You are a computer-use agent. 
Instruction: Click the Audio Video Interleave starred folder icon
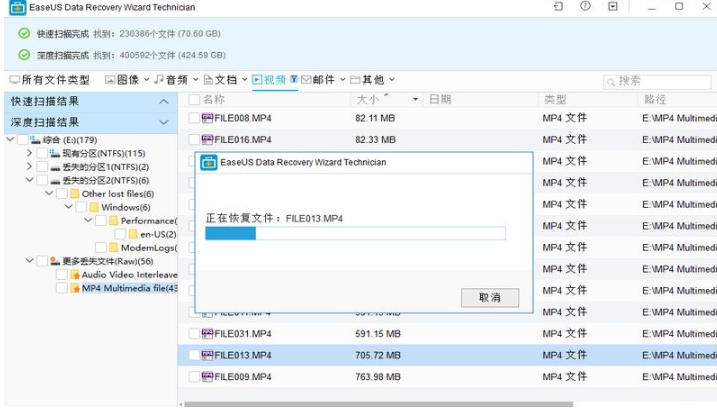tap(75, 274)
